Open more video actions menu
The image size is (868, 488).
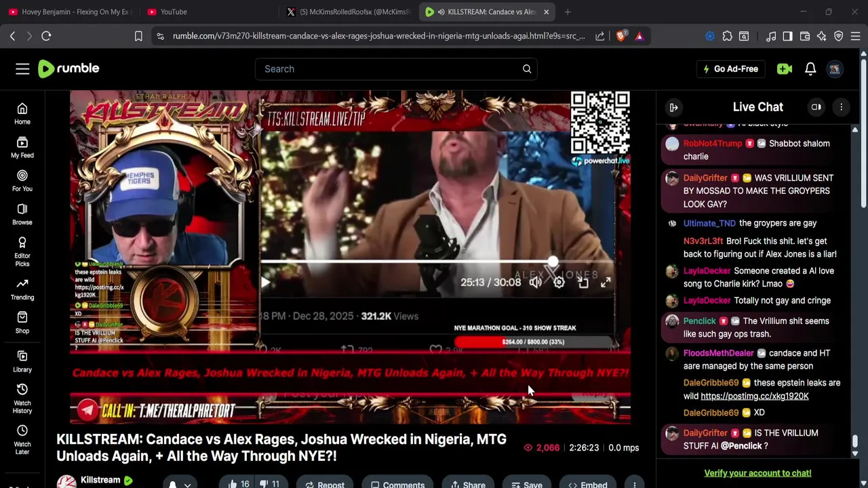point(635,484)
